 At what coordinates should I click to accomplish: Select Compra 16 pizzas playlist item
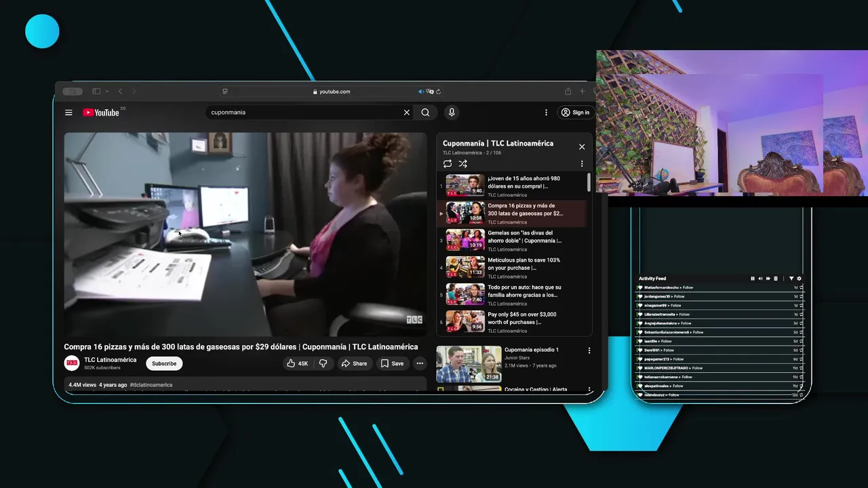[x=512, y=213]
